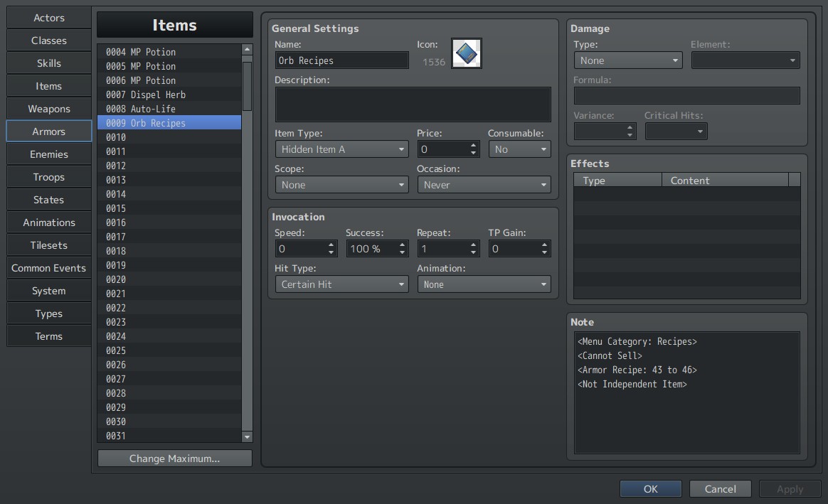Decrease the Speed value with the down arrow

(x=331, y=252)
